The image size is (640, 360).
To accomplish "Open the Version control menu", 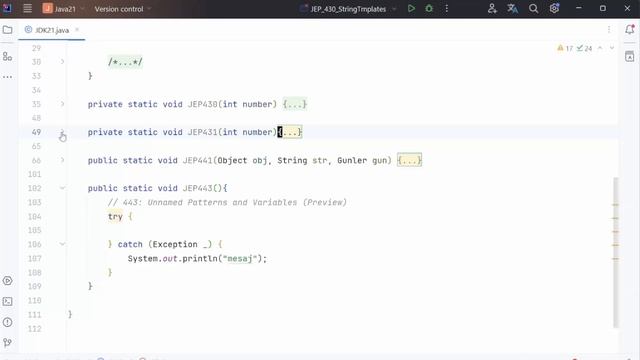I will coord(122,9).
